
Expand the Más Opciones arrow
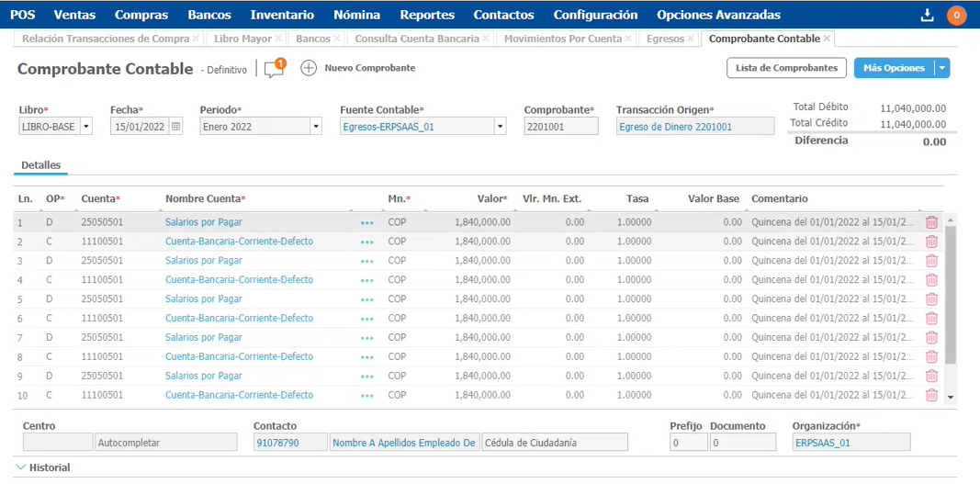tap(941, 68)
